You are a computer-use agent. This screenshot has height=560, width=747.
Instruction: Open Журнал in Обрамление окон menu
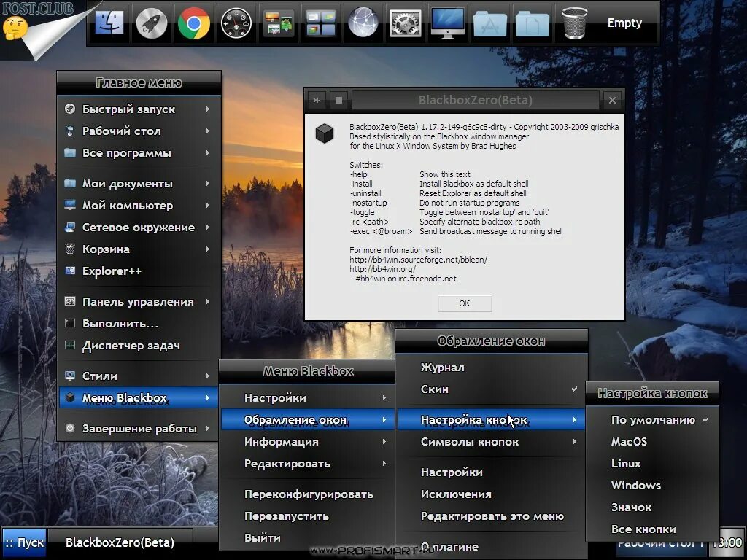coord(491,367)
